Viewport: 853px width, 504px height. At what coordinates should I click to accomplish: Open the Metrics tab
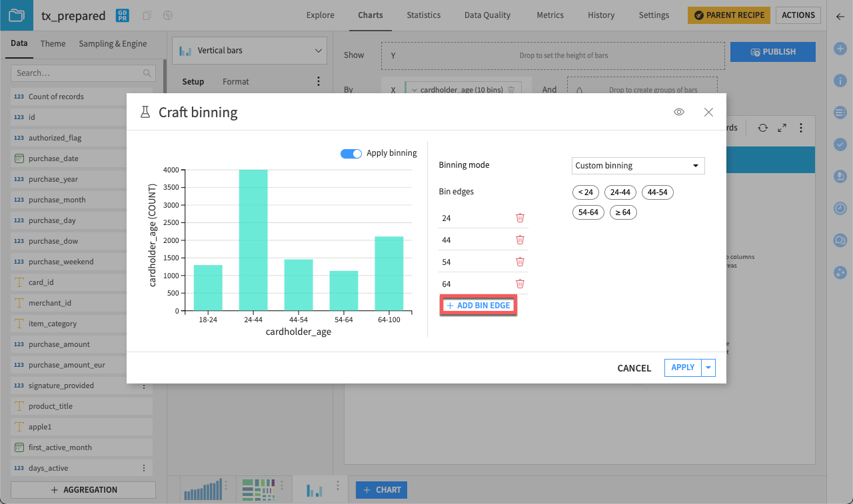550,15
